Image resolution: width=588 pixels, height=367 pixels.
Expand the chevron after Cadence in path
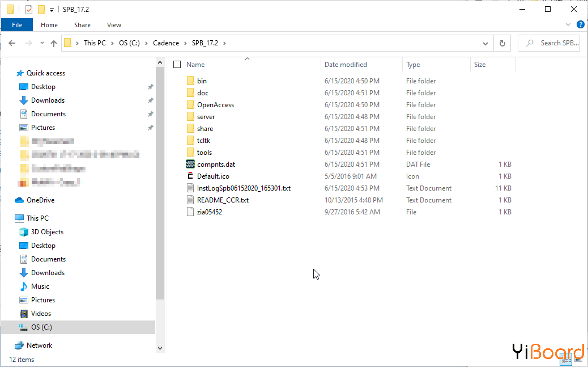pos(185,43)
